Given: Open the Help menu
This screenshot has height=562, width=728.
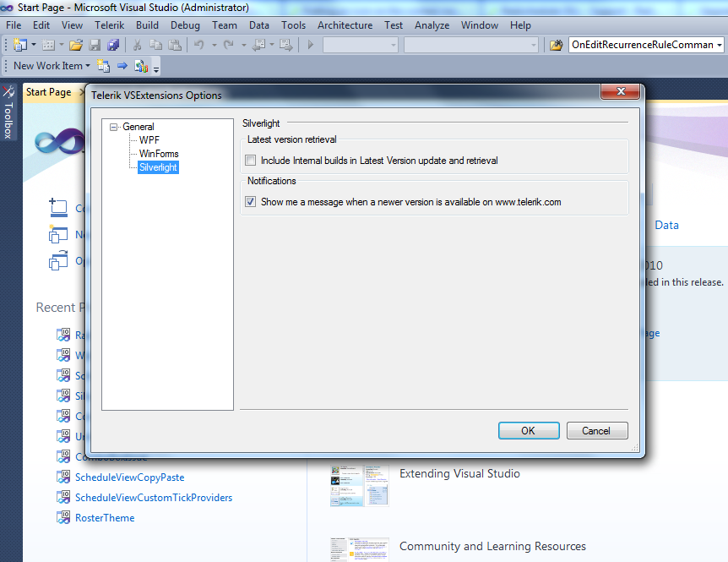Looking at the screenshot, I should pyautogui.click(x=520, y=25).
